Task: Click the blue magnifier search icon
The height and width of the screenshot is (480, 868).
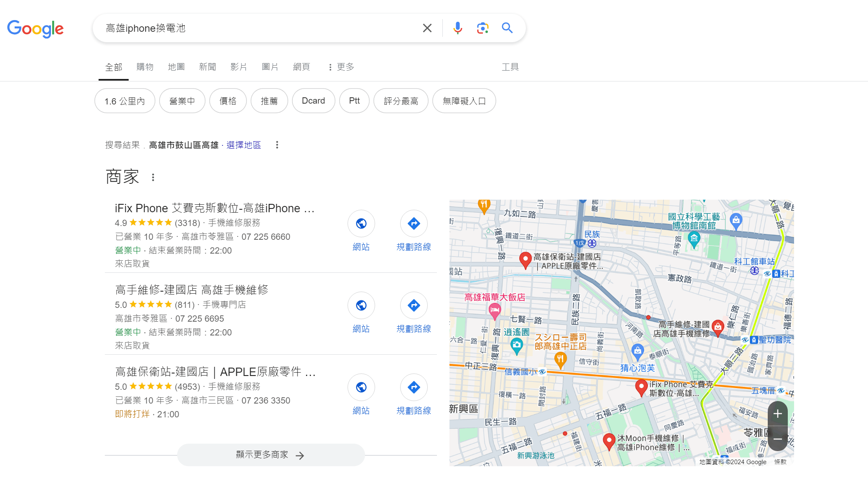Action: 507,28
